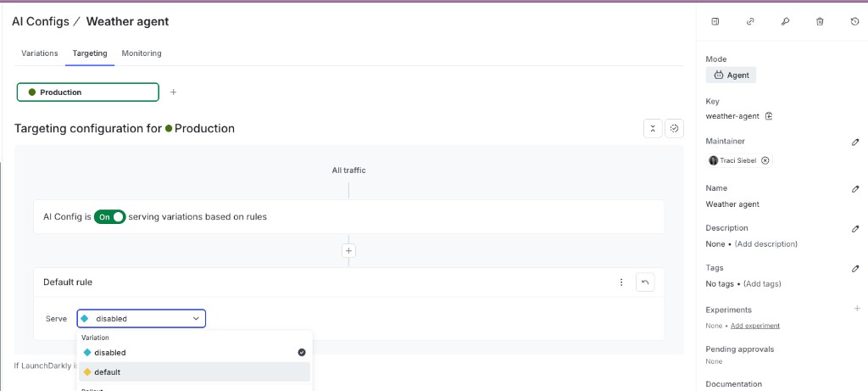868x391 pixels.
Task: Click the Weather agent name value
Action: (732, 204)
